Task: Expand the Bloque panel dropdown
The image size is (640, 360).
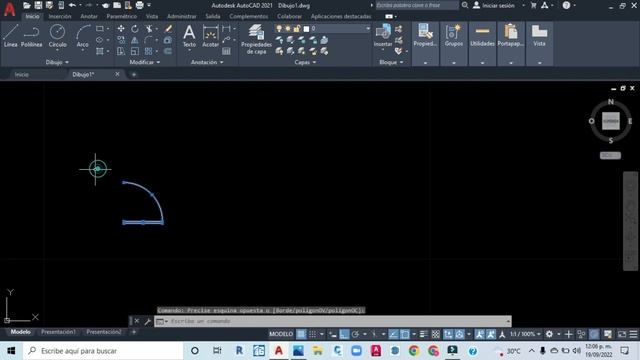Action: pos(391,62)
